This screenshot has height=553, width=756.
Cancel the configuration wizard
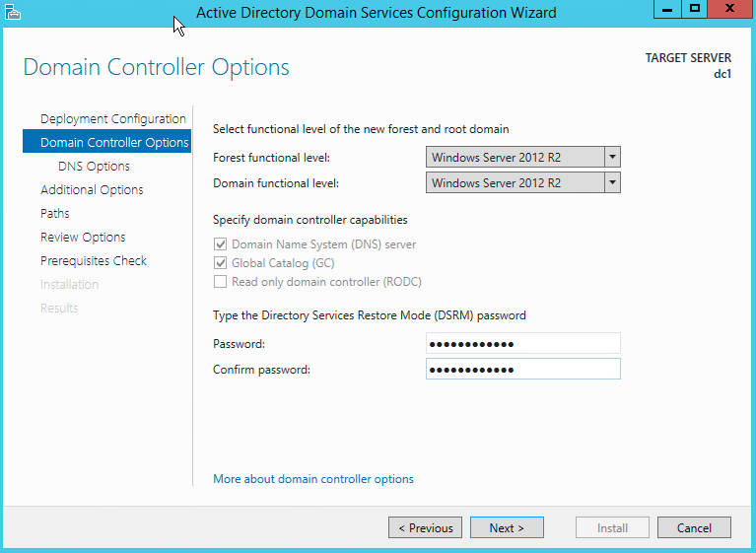pyautogui.click(x=694, y=528)
